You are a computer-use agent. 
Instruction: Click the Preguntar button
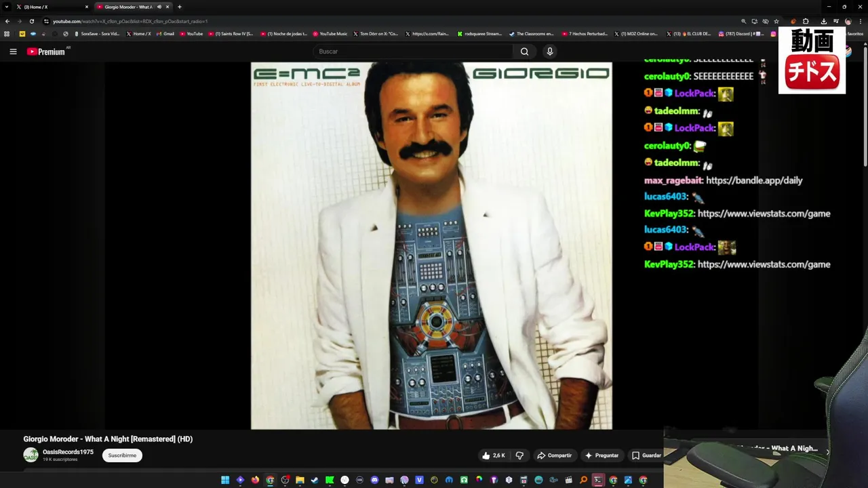tap(601, 455)
